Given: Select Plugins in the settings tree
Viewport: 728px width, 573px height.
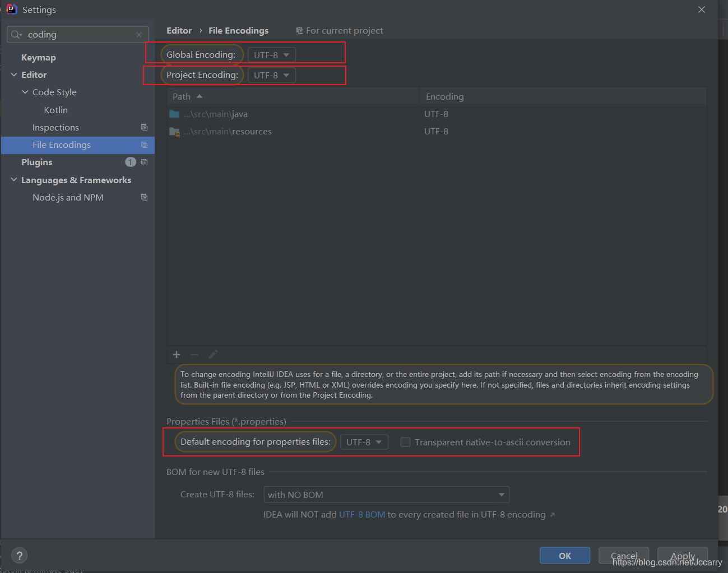Looking at the screenshot, I should pos(36,162).
